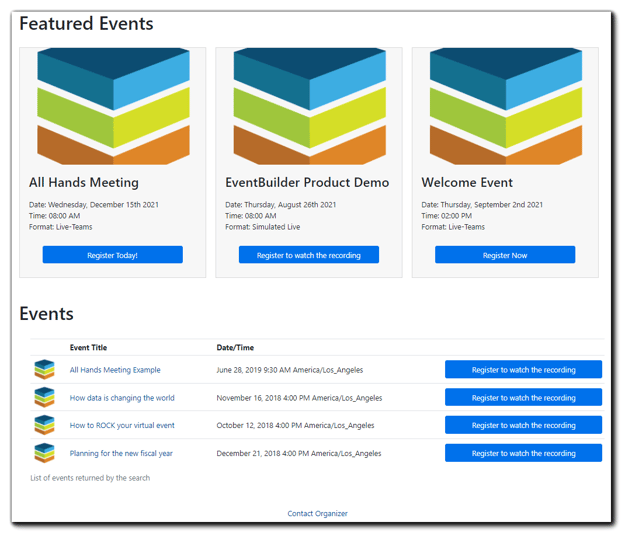Open the Planning for the new fiscal year link
The width and height of the screenshot is (632, 543).
pos(121,454)
